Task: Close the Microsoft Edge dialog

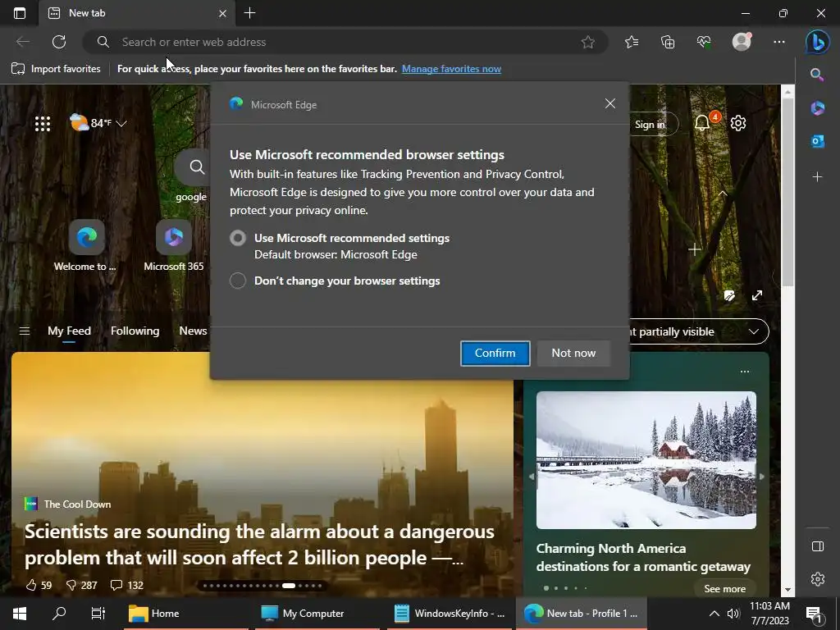Action: point(610,104)
